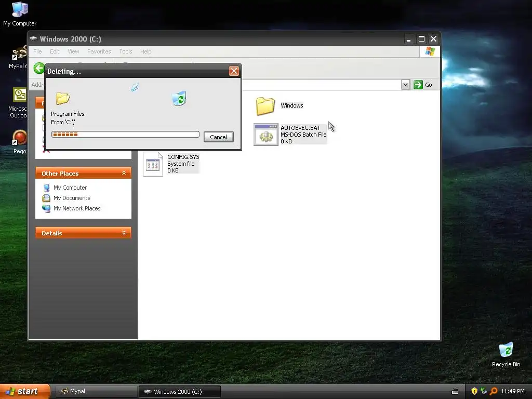Click the on-screen keyboard icon in taskbar

455,392
